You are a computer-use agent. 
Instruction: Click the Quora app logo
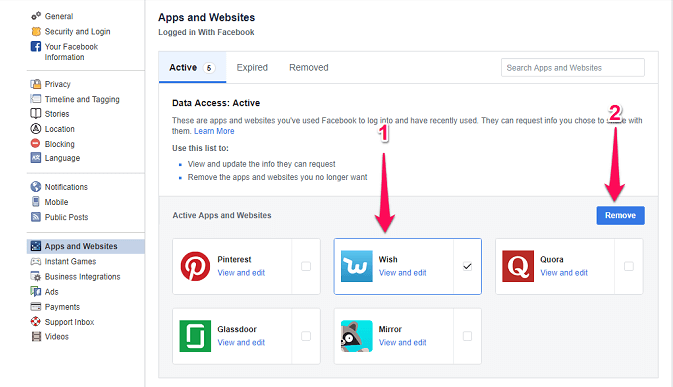(x=518, y=266)
